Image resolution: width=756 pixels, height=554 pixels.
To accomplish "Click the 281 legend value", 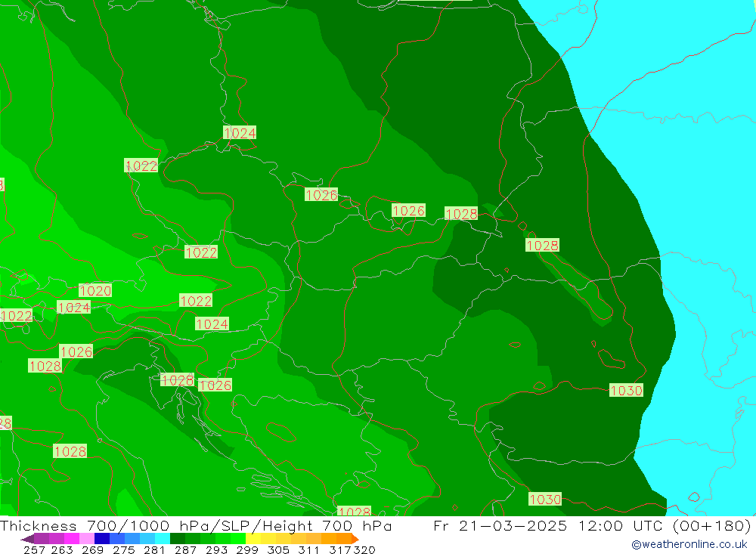I will [x=154, y=549].
